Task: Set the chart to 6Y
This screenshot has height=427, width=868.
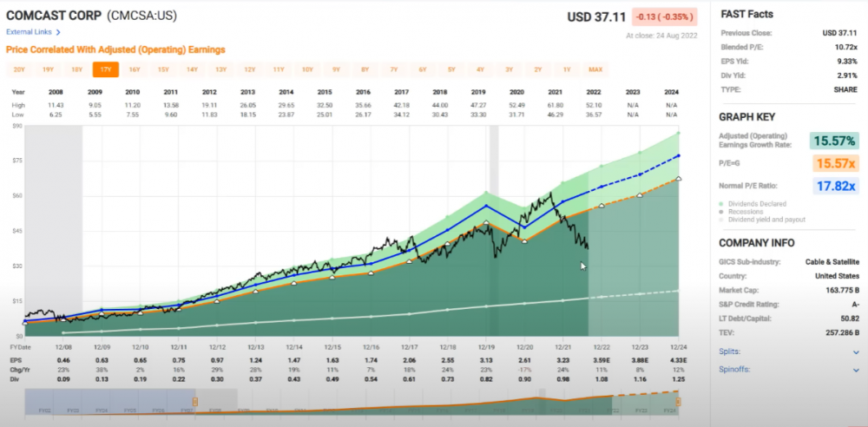Action: pos(423,69)
